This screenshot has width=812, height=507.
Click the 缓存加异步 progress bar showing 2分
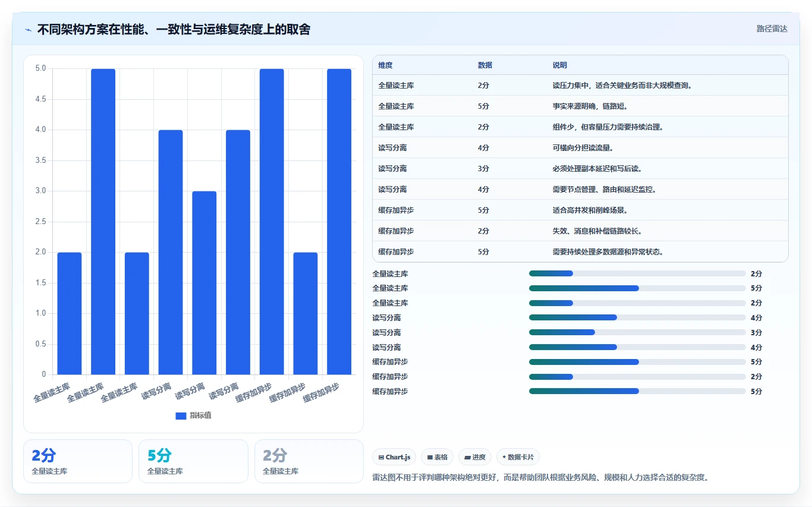pyautogui.click(x=637, y=377)
